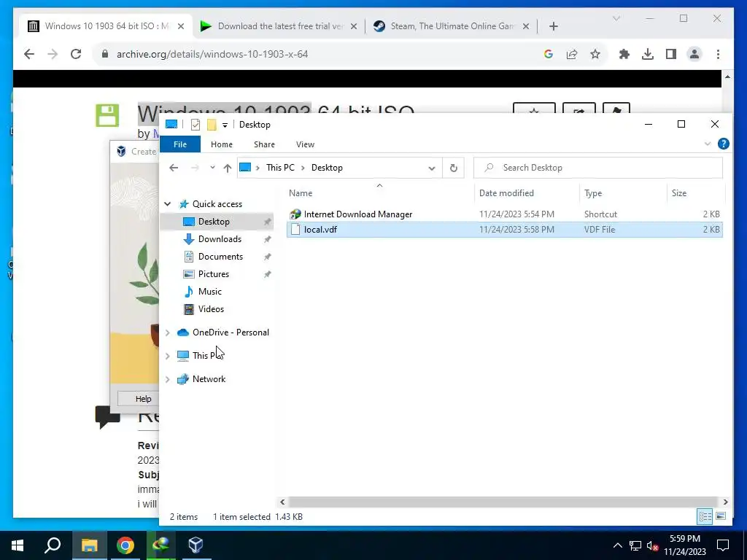
Task: Bookmark this page with star icon
Action: (595, 54)
